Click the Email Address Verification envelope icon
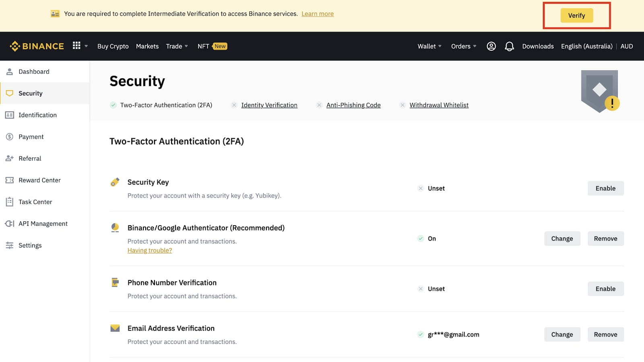The image size is (644, 362). pyautogui.click(x=115, y=328)
